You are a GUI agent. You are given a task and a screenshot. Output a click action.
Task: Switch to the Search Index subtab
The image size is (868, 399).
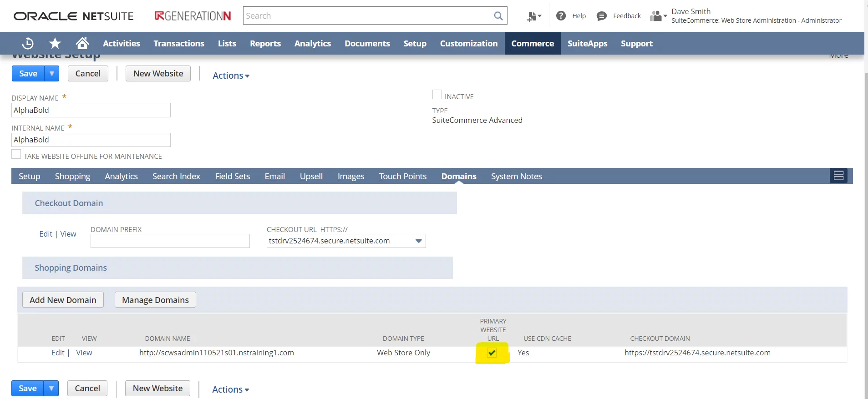(176, 176)
